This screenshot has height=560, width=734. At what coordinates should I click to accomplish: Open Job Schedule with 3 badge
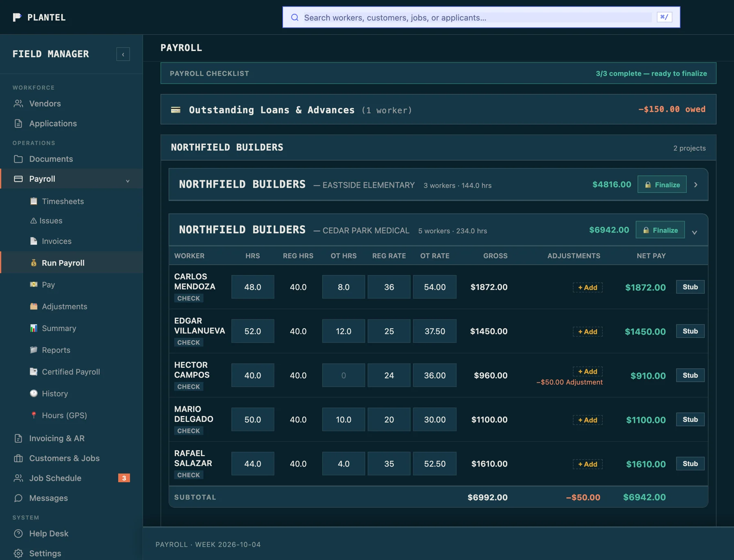pyautogui.click(x=71, y=478)
